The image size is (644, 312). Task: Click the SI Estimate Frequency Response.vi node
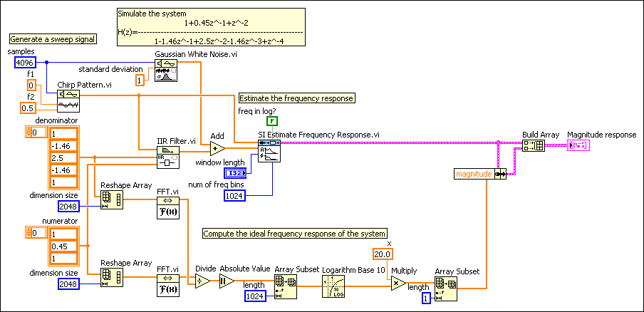pyautogui.click(x=270, y=151)
